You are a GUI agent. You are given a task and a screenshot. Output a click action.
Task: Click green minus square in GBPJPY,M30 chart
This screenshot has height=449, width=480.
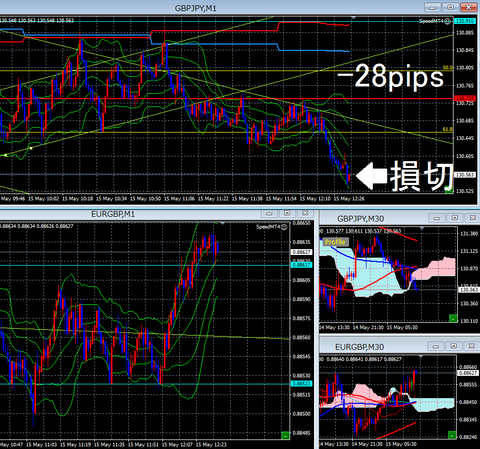pyautogui.click(x=453, y=318)
